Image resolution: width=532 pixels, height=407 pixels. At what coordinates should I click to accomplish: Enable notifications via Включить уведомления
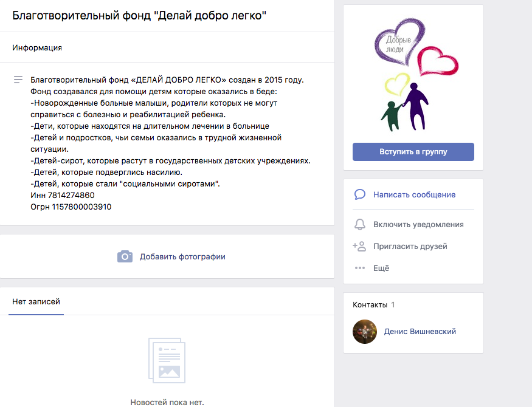[418, 225]
